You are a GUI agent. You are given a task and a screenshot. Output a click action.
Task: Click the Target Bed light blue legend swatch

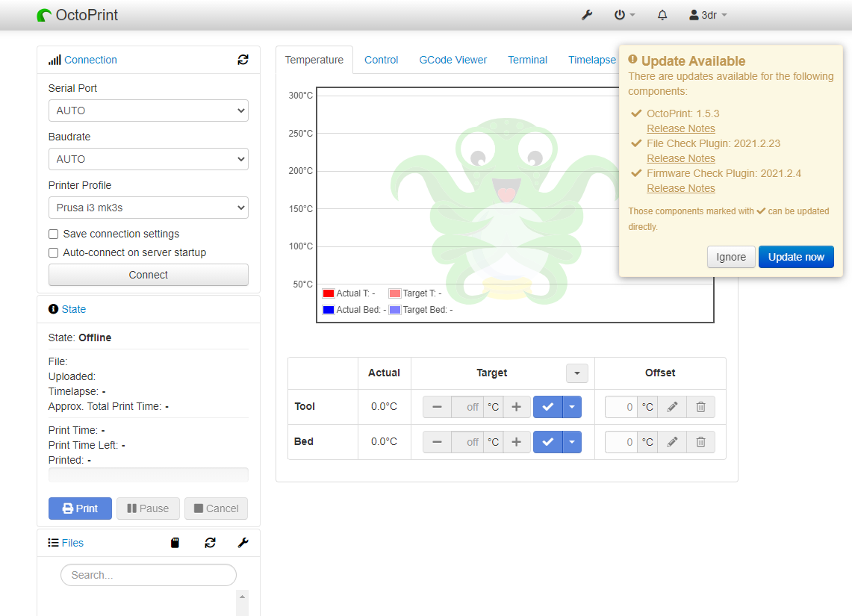pos(395,310)
